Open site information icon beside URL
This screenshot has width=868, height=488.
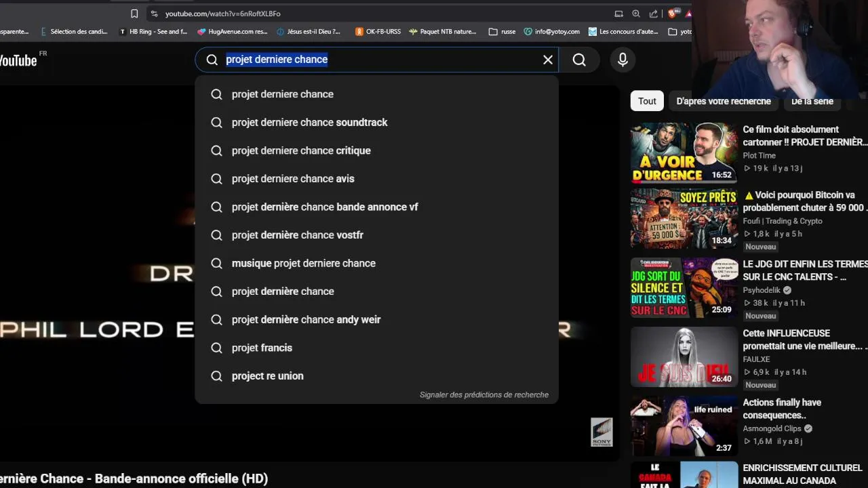coord(154,14)
